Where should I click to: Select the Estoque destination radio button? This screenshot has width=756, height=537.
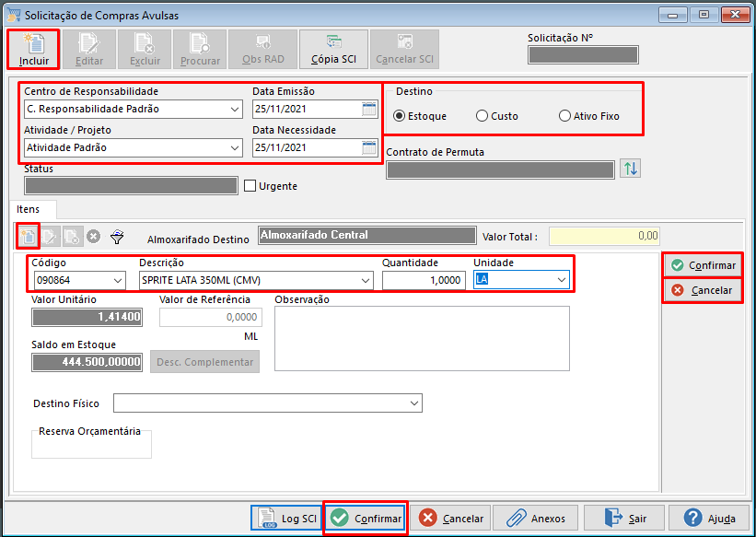(400, 116)
